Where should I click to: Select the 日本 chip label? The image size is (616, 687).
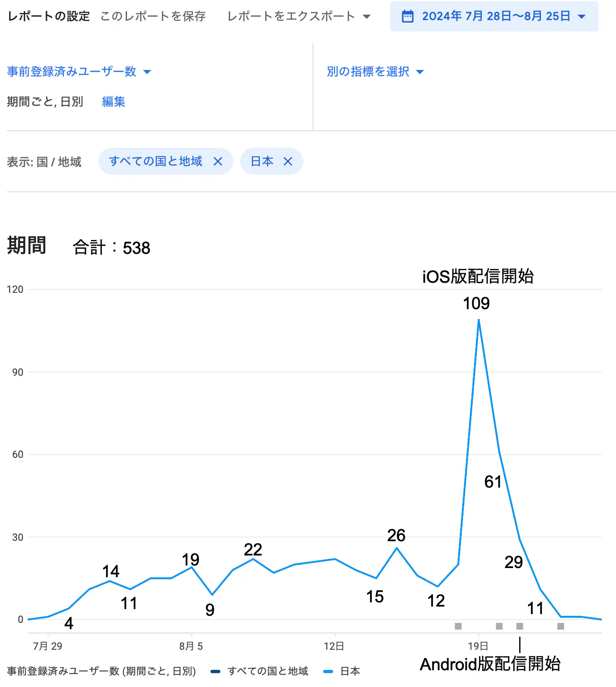tap(262, 161)
